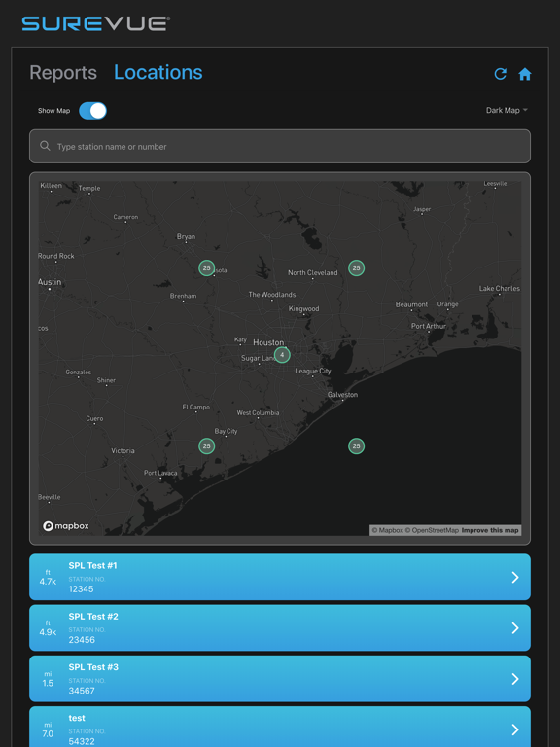Click the Beaumont label on the map
The height and width of the screenshot is (747, 560).
[x=411, y=304]
